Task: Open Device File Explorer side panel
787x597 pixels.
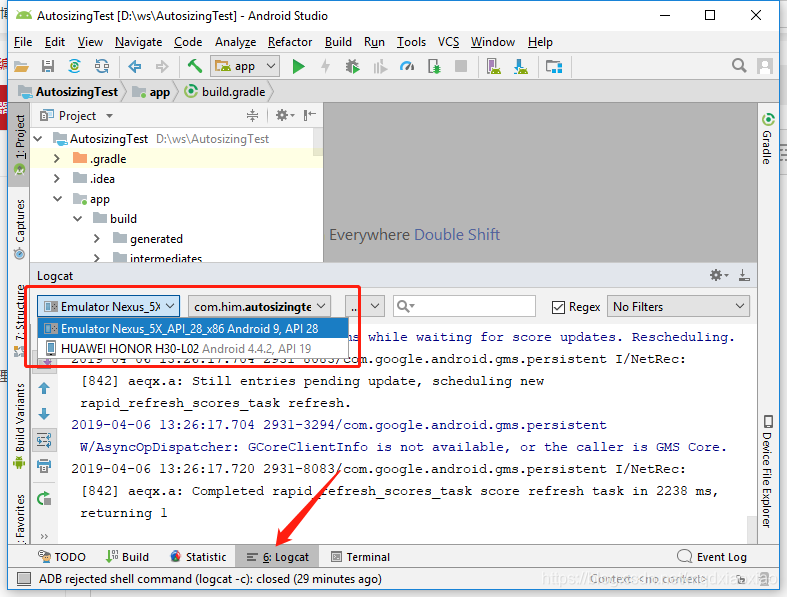Action: tap(767, 471)
